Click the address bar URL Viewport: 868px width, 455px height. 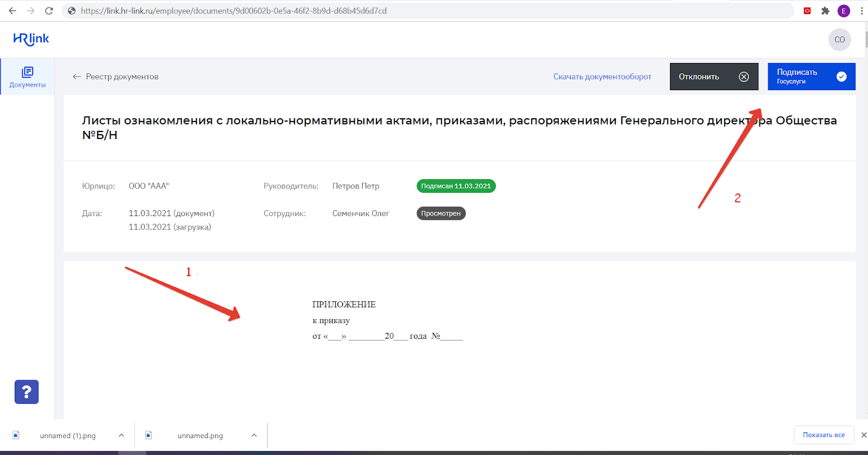click(234, 11)
